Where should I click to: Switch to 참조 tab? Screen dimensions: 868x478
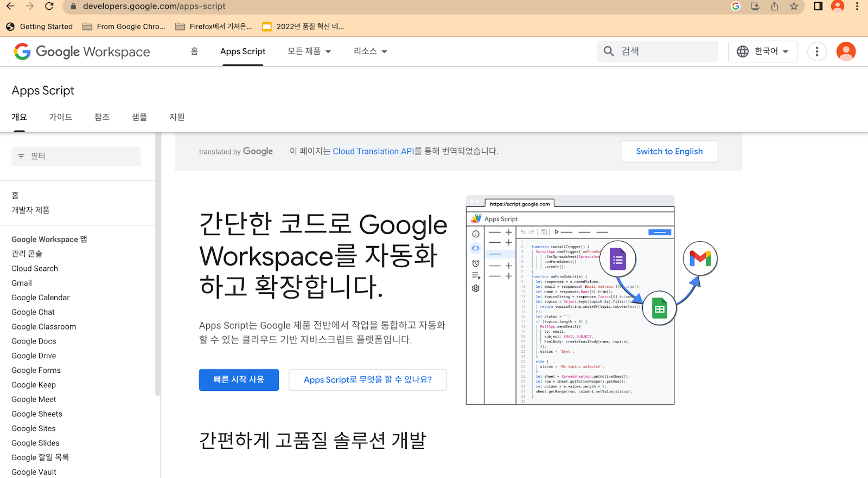click(102, 117)
